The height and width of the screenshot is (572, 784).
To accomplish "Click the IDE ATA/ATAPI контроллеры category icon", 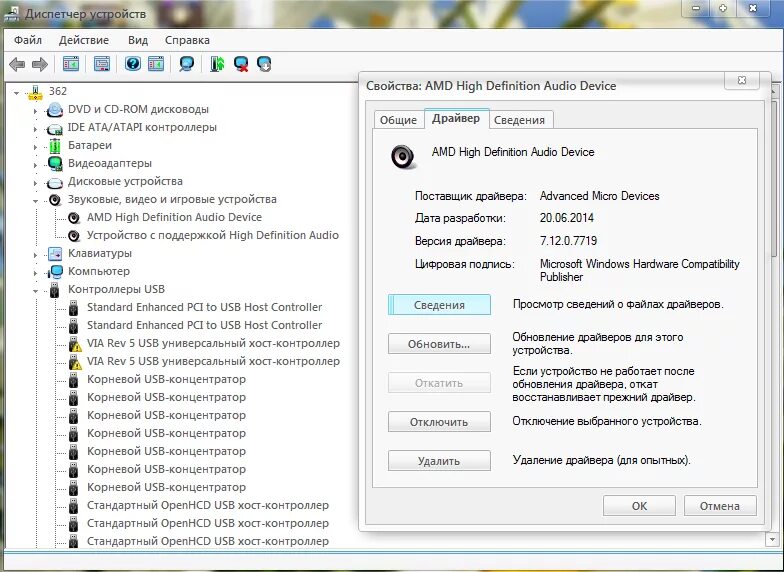I will 54,128.
